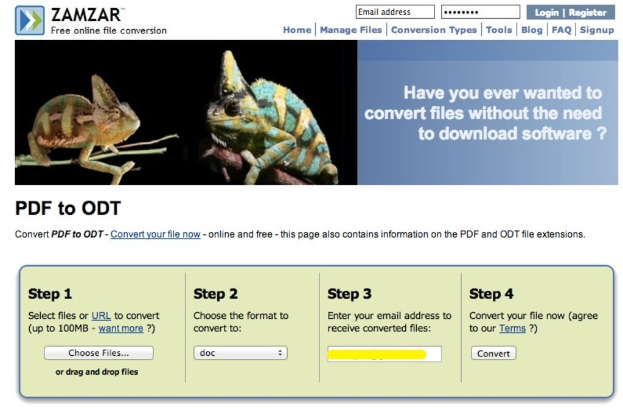Click the 'want more' link
This screenshot has height=410, width=623.
(121, 329)
